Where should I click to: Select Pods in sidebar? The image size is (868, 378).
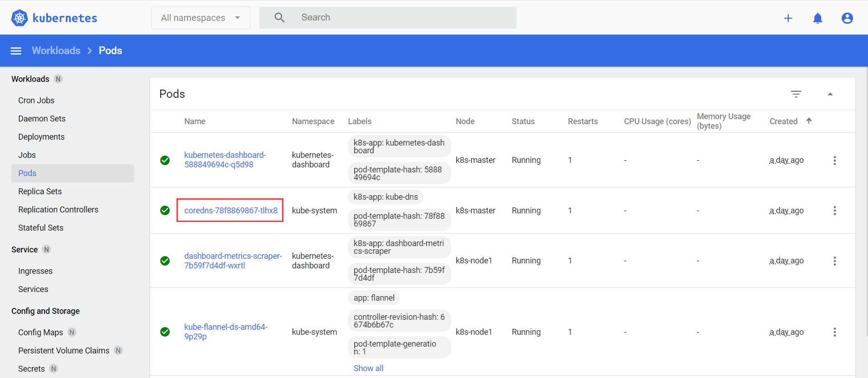(73, 173)
